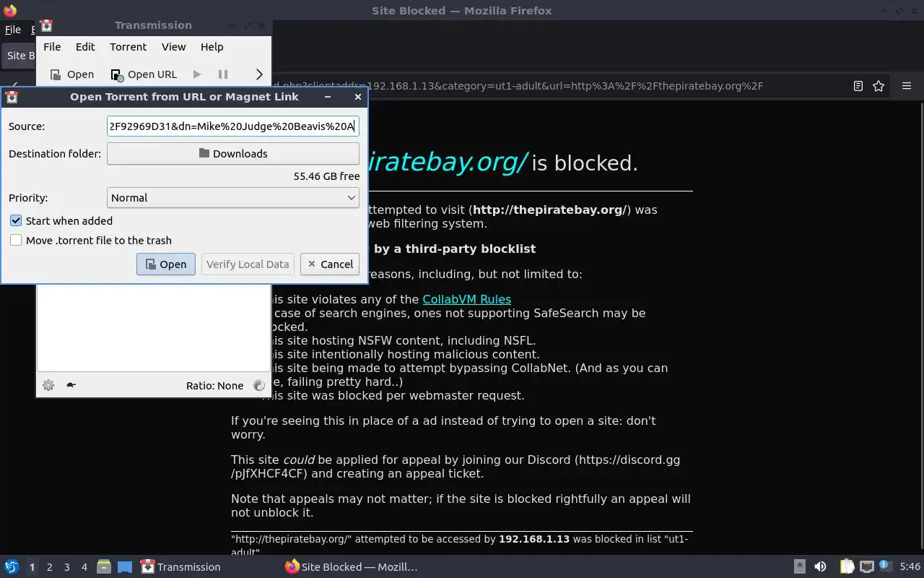Click the show desktop taskbar icon
The width and height of the screenshot is (924, 578).
124,567
